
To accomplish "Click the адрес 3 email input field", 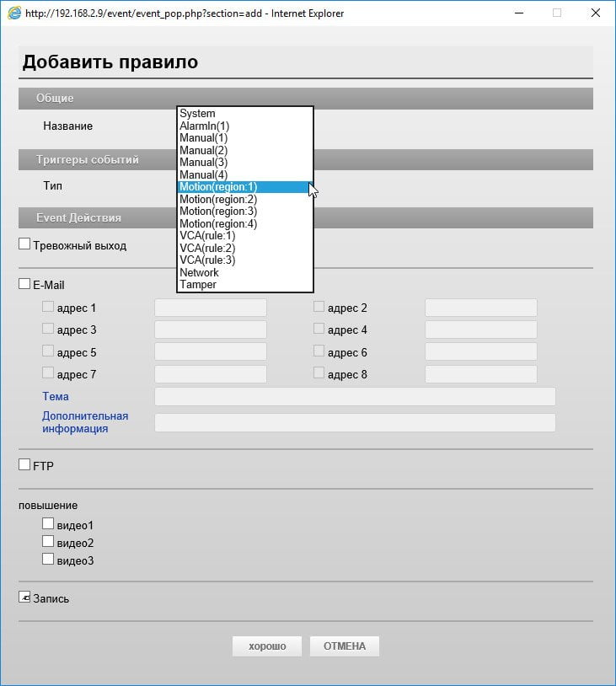I will [x=211, y=330].
